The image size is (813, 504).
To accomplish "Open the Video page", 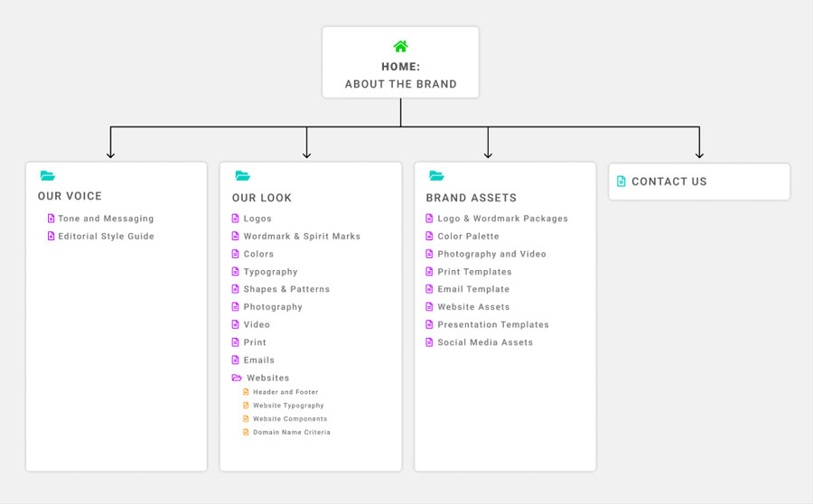I will point(257,324).
